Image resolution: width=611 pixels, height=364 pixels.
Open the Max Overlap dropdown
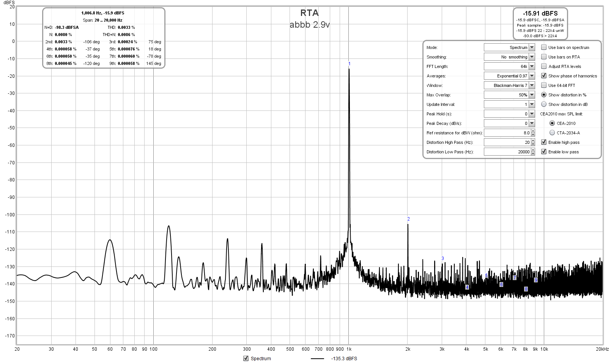tap(532, 95)
